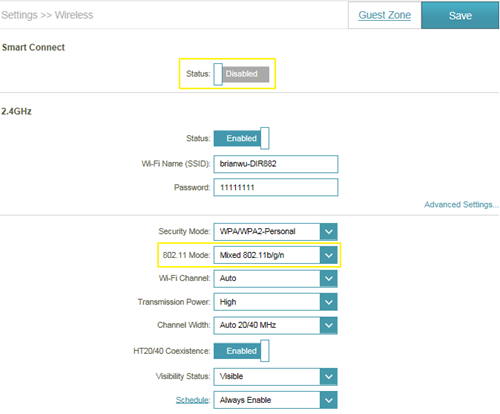Click the Auto 20/40 MHz combo box
The height and width of the screenshot is (414, 500).
coord(275,325)
